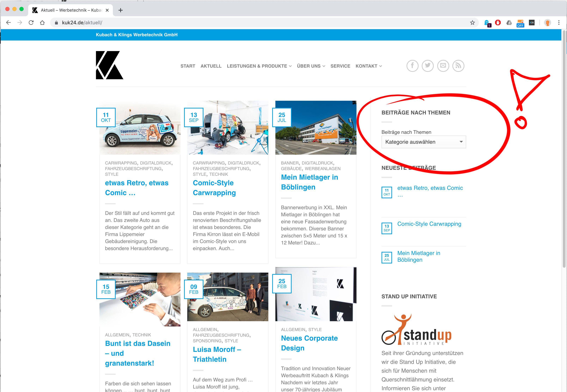The image size is (567, 392).
Task: Open sidebar link 'Comic-Style Carwrapping'
Action: pos(429,224)
